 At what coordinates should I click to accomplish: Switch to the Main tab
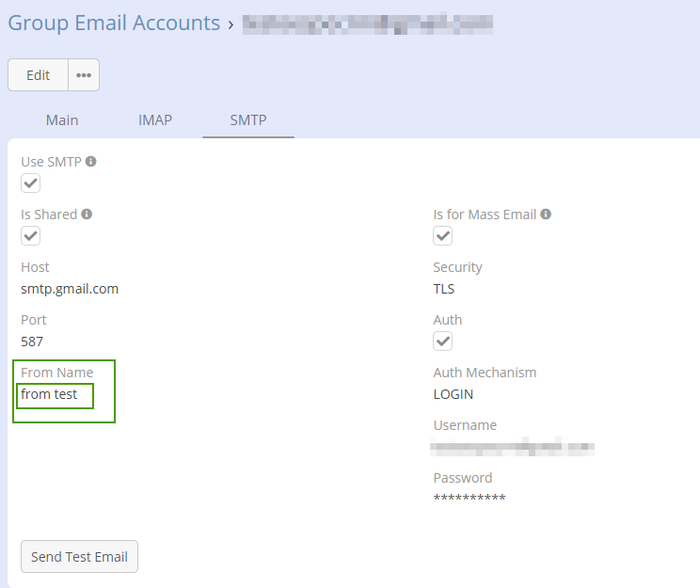(62, 120)
